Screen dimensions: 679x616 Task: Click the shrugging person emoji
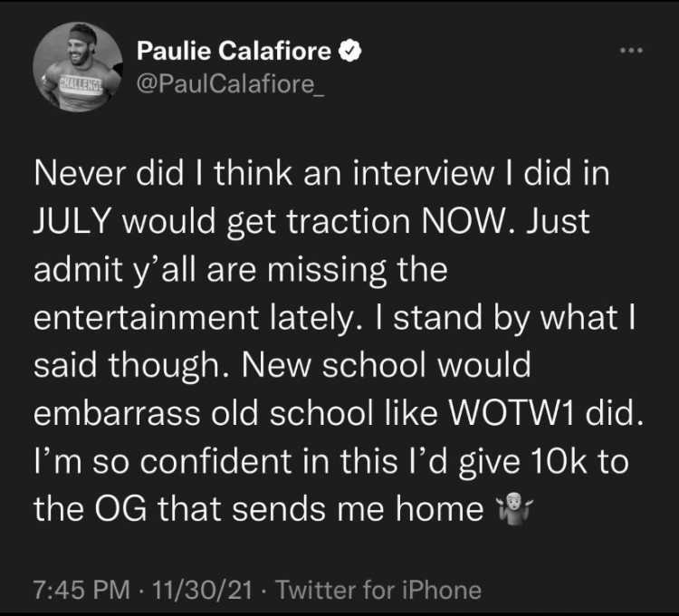[x=515, y=508]
